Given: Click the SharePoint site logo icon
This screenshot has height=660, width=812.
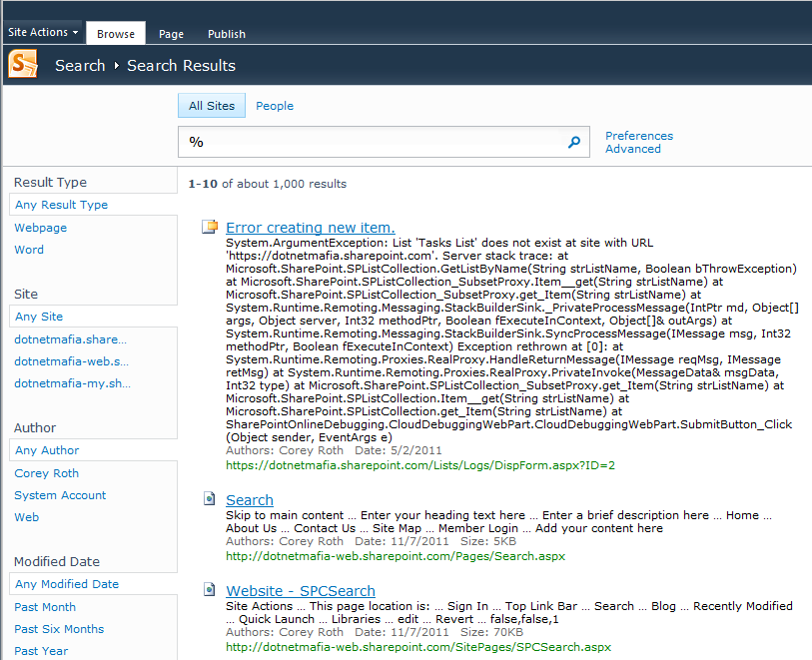Looking at the screenshot, I should tap(23, 64).
